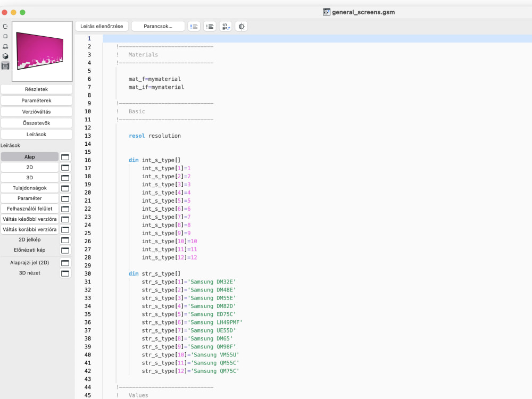Open Váltás későbbi verzióra in separate window
The height and width of the screenshot is (399, 532).
(65, 219)
